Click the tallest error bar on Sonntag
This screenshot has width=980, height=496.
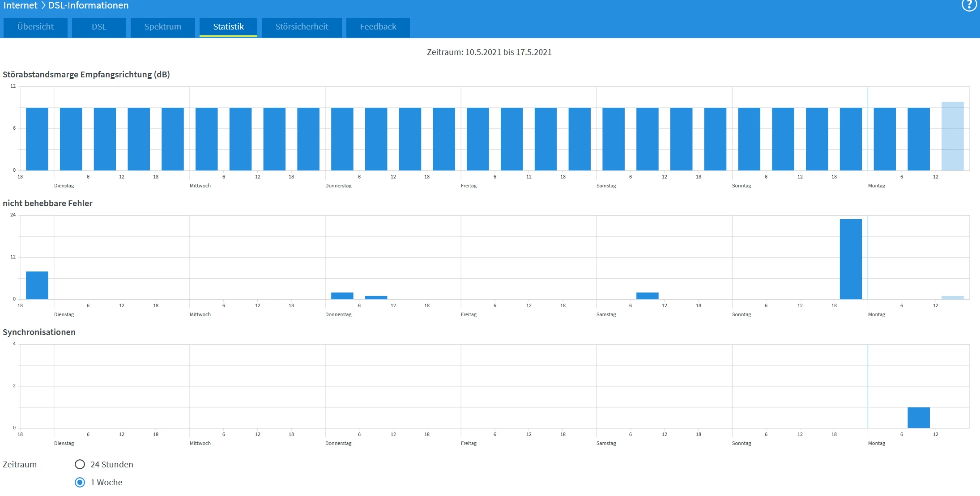coord(851,259)
